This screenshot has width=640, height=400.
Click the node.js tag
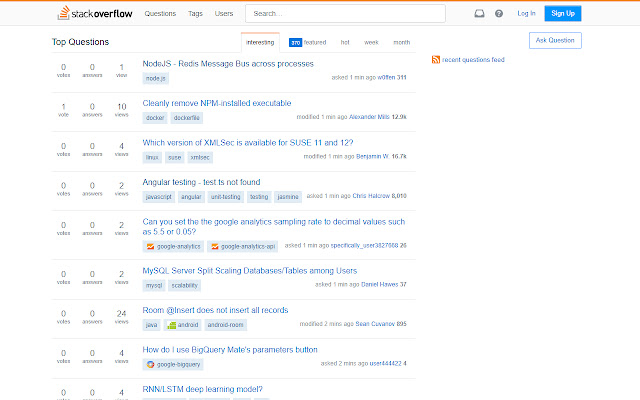click(156, 78)
